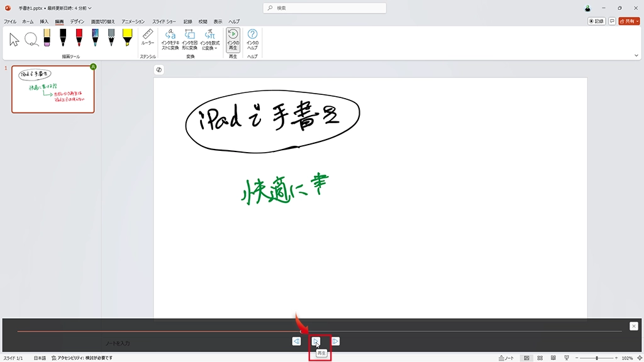
Task: Open the comments pane icon
Action: (612, 21)
